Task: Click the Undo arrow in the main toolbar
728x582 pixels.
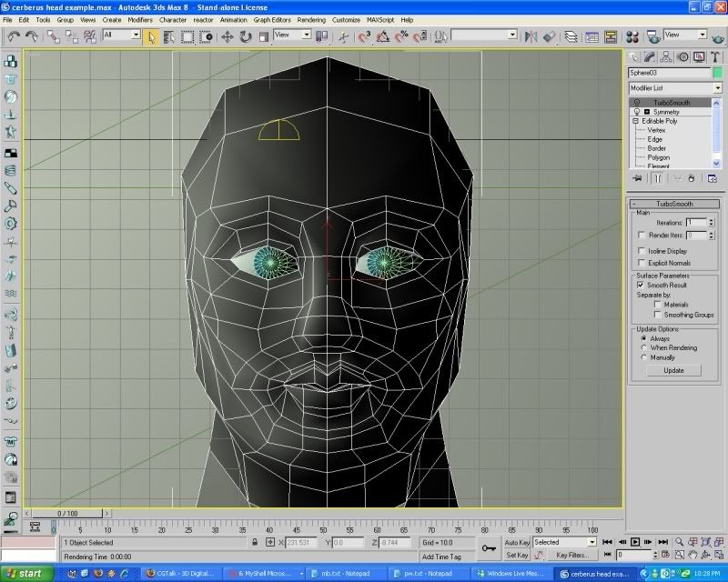Action: coord(14,36)
